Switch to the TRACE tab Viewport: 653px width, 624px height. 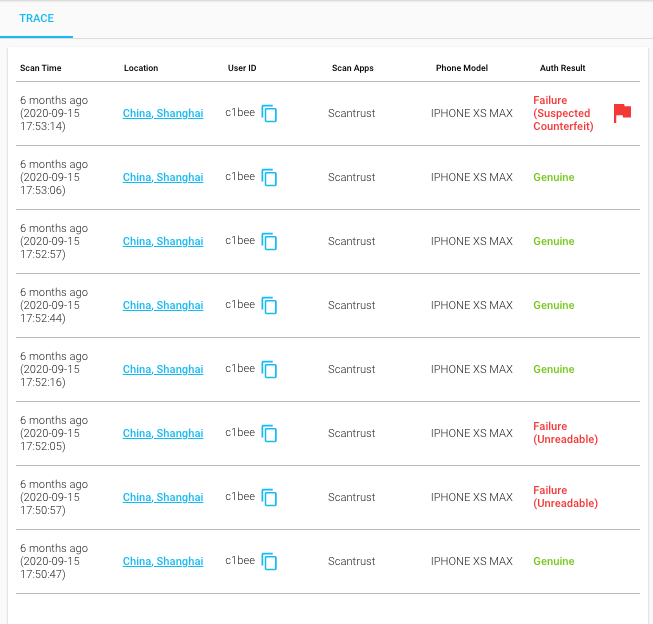(36, 18)
